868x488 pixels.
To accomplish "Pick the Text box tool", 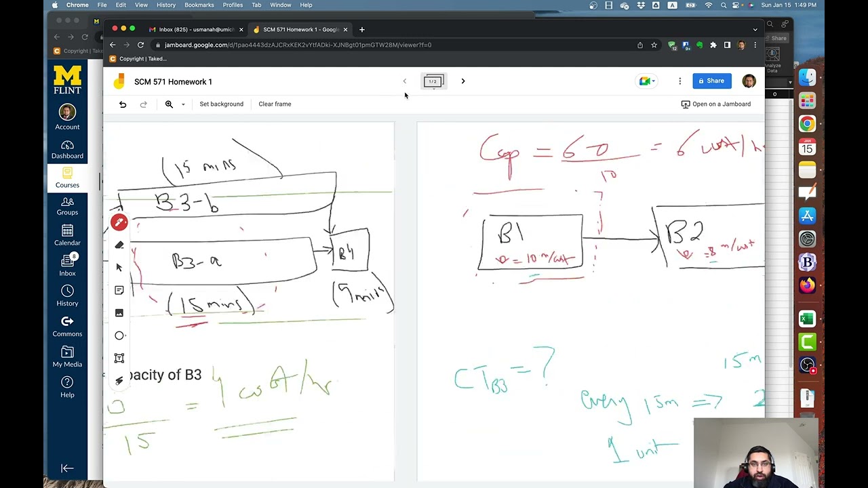I will (119, 358).
